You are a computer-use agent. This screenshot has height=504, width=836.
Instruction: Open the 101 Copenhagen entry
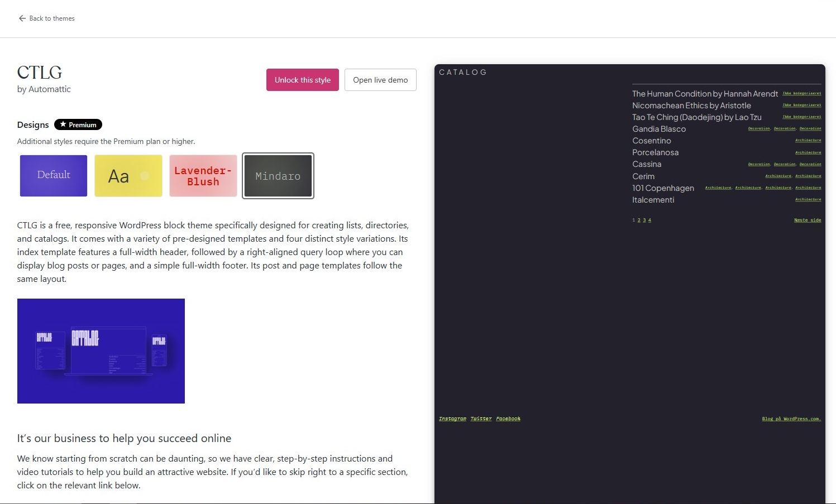point(663,188)
